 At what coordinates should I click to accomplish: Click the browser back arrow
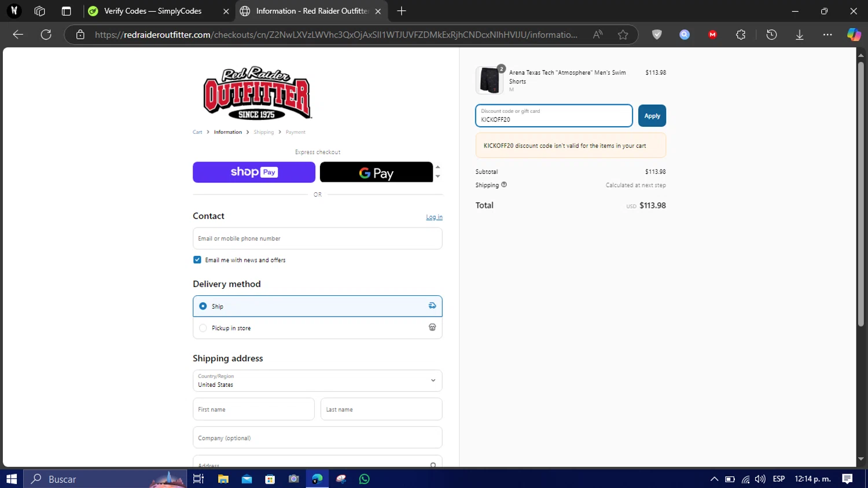(18, 35)
